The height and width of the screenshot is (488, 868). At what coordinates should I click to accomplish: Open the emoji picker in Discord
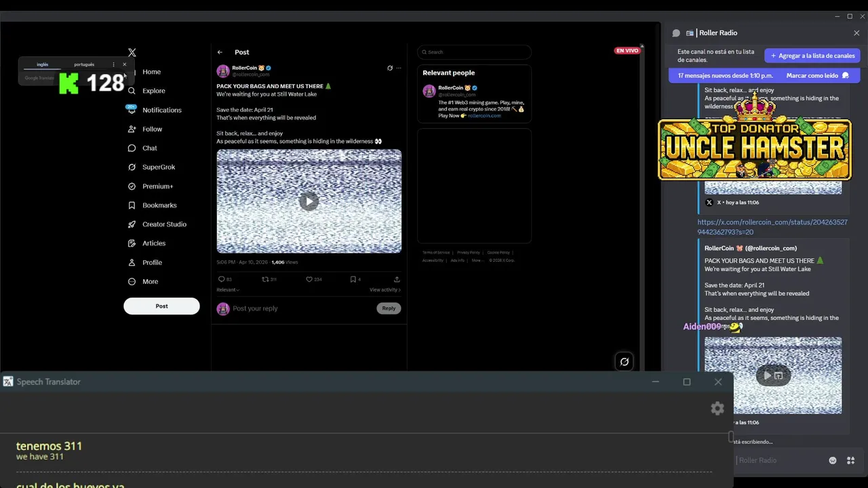click(x=833, y=461)
